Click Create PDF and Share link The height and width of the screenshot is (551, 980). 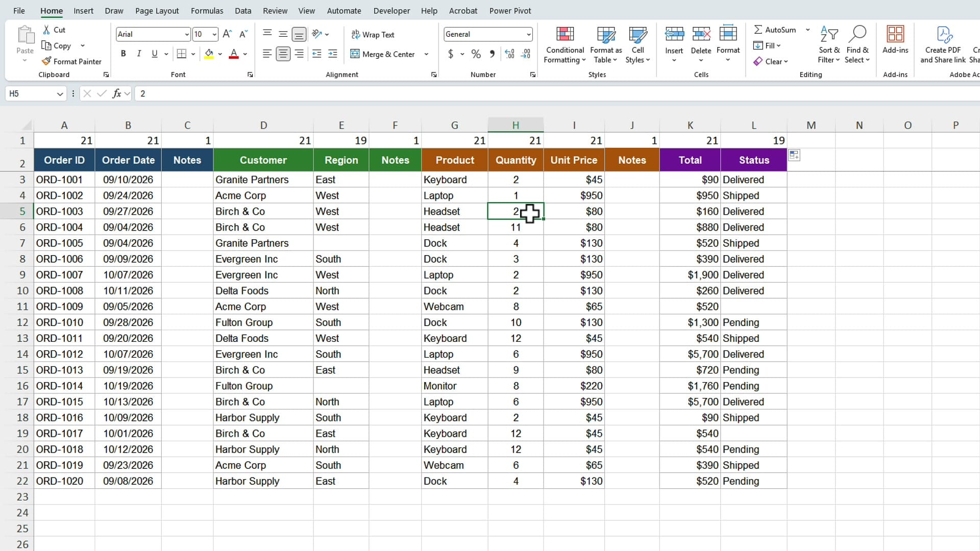[x=943, y=45]
